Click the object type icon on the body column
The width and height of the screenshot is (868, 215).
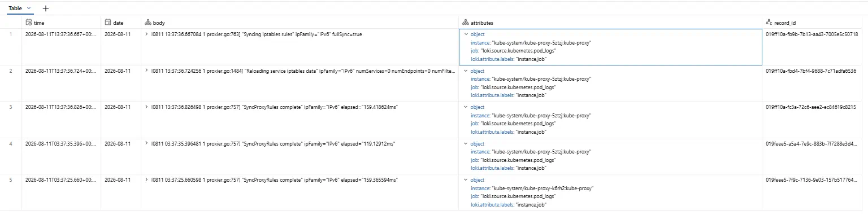click(148, 23)
